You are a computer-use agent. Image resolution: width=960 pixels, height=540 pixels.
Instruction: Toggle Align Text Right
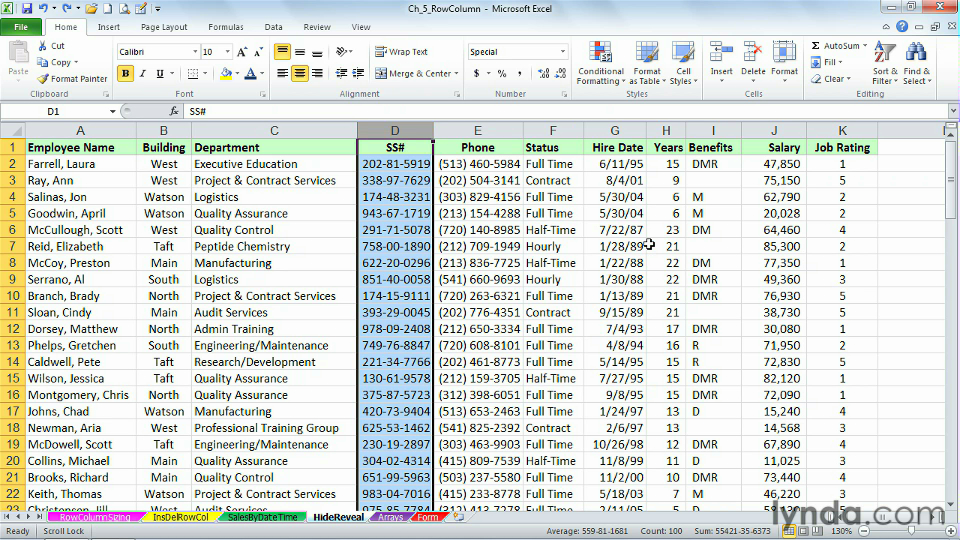pos(317,73)
